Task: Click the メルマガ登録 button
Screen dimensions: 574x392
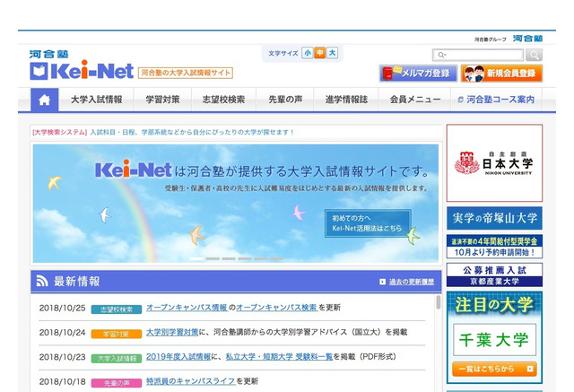Action: point(419,74)
